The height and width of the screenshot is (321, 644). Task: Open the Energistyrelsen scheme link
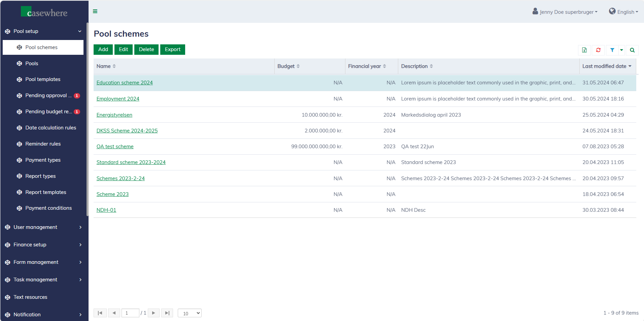[114, 115]
